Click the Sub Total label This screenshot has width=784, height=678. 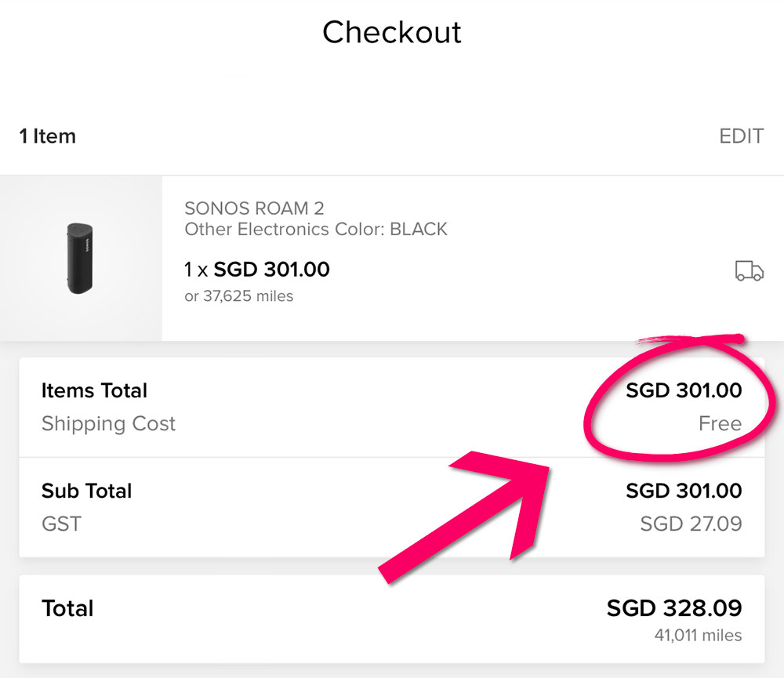tap(86, 491)
